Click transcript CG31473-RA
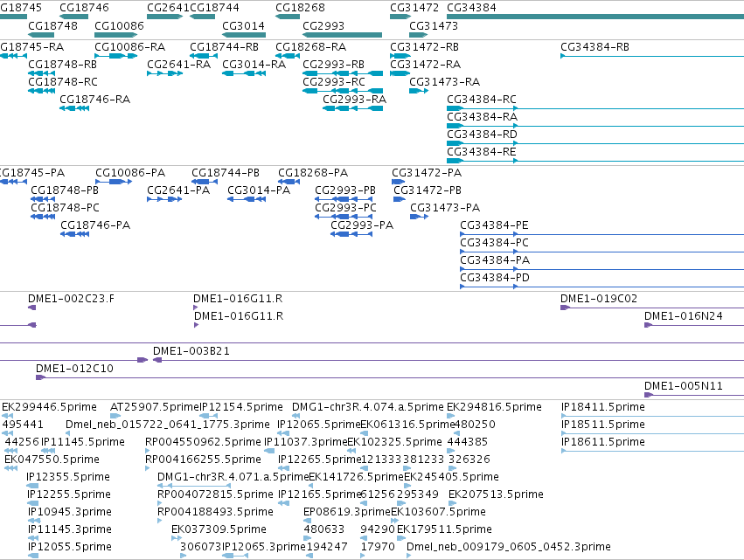 [419, 91]
